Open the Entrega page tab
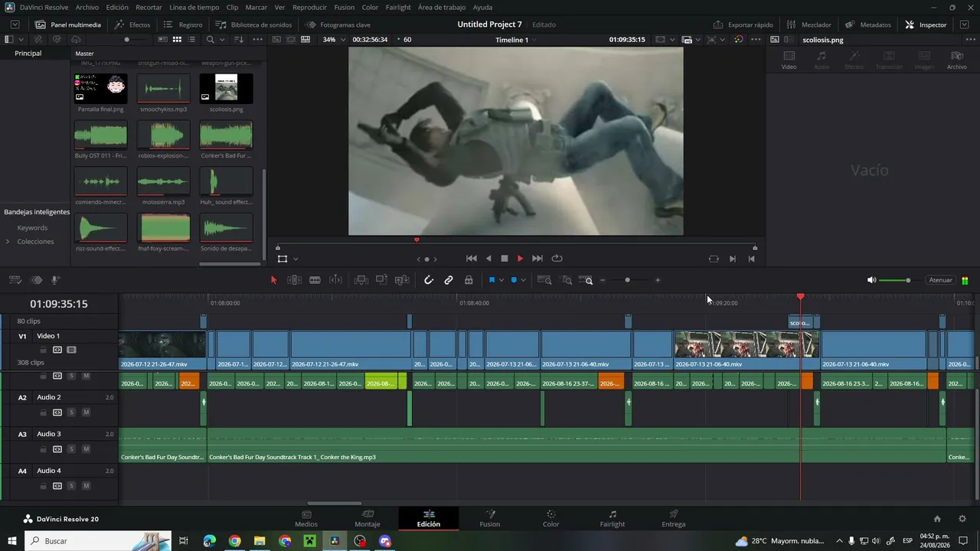This screenshot has width=980, height=551. tap(674, 518)
